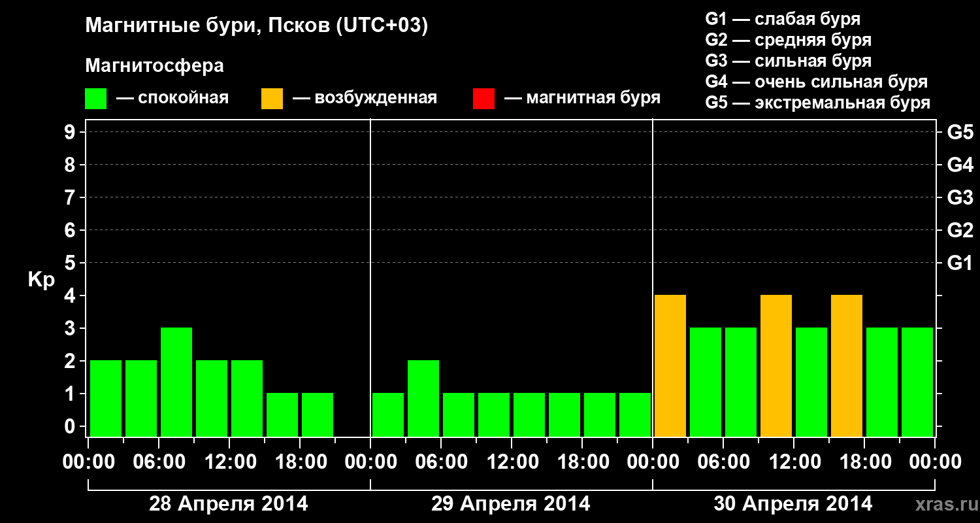Click the '12:00' time label under 28 April
Viewport: 980px width, 523px height.
point(229,462)
